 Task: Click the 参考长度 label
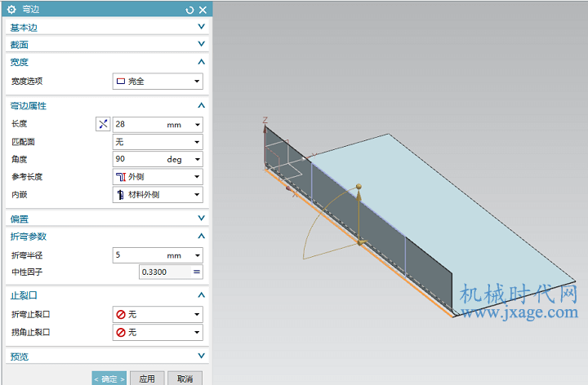coord(27,177)
